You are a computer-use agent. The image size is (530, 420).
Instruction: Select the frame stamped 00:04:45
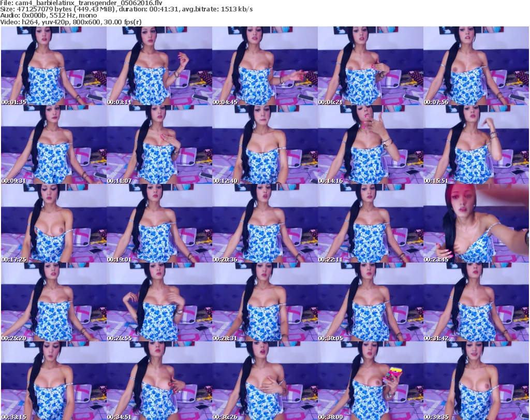point(264,66)
